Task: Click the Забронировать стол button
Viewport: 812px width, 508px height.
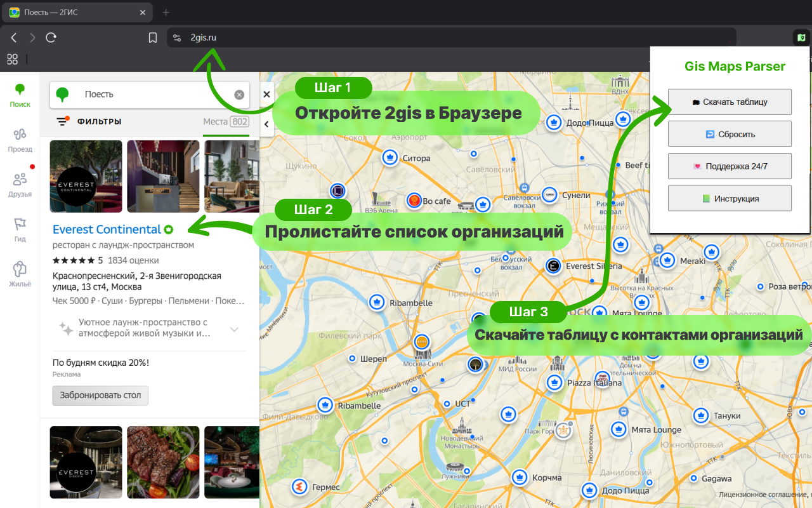Action: 101,395
